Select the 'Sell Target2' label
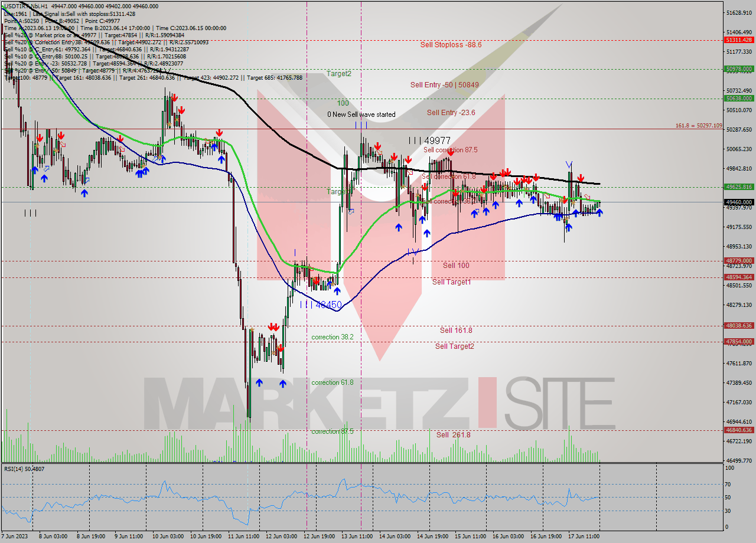 [454, 346]
